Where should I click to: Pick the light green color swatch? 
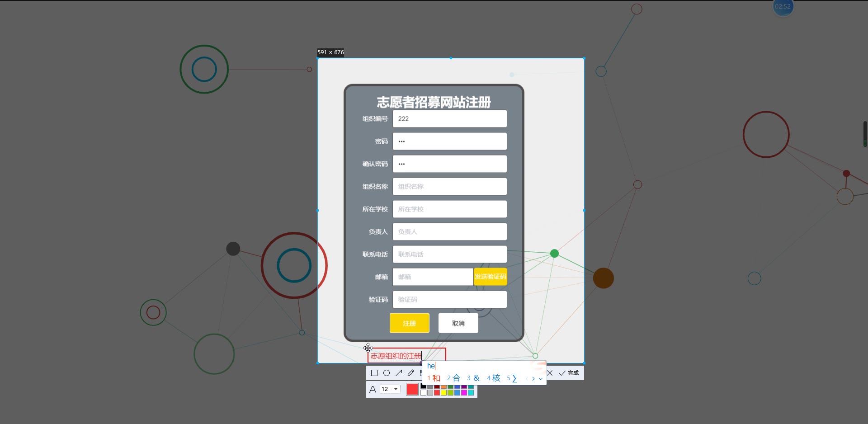(x=450, y=392)
